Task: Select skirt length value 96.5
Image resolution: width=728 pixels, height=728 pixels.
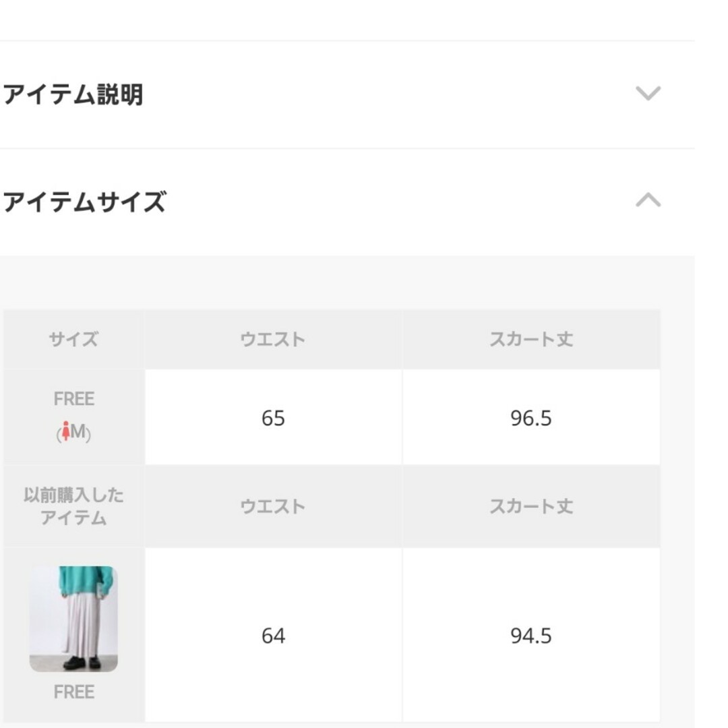Action: coord(531,418)
